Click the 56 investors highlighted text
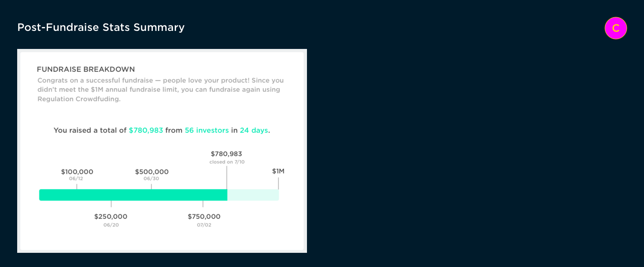Screen dimensions: 644x267 (207, 130)
